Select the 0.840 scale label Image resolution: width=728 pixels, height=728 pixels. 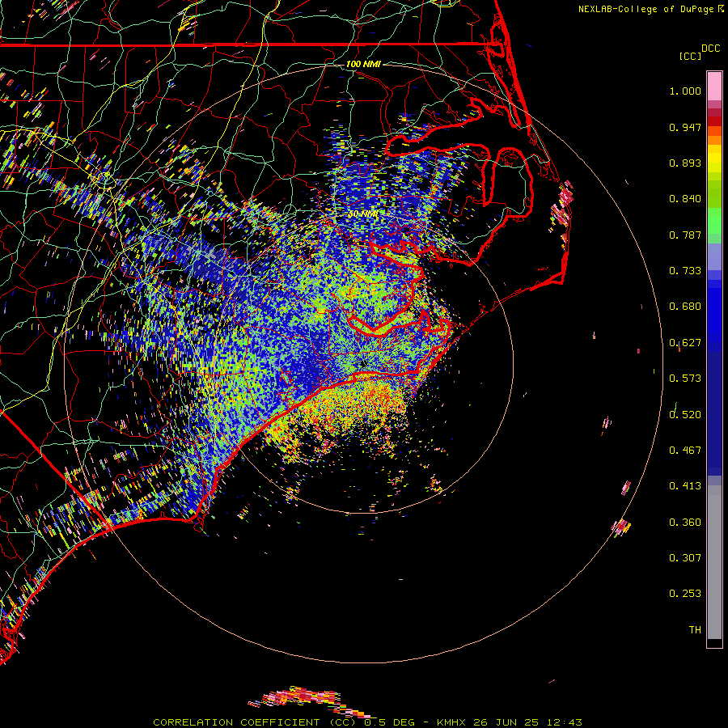685,199
